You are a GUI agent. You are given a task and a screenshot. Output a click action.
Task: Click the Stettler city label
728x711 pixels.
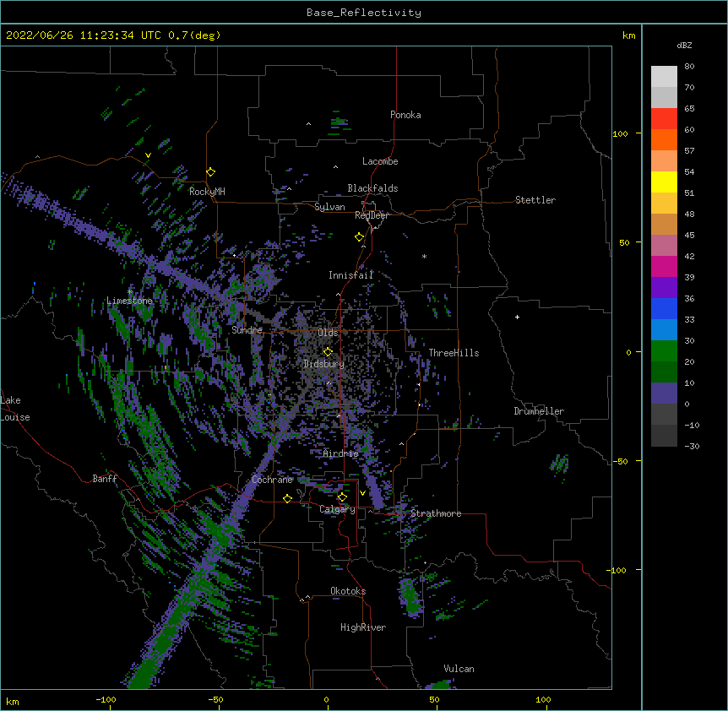tap(535, 200)
